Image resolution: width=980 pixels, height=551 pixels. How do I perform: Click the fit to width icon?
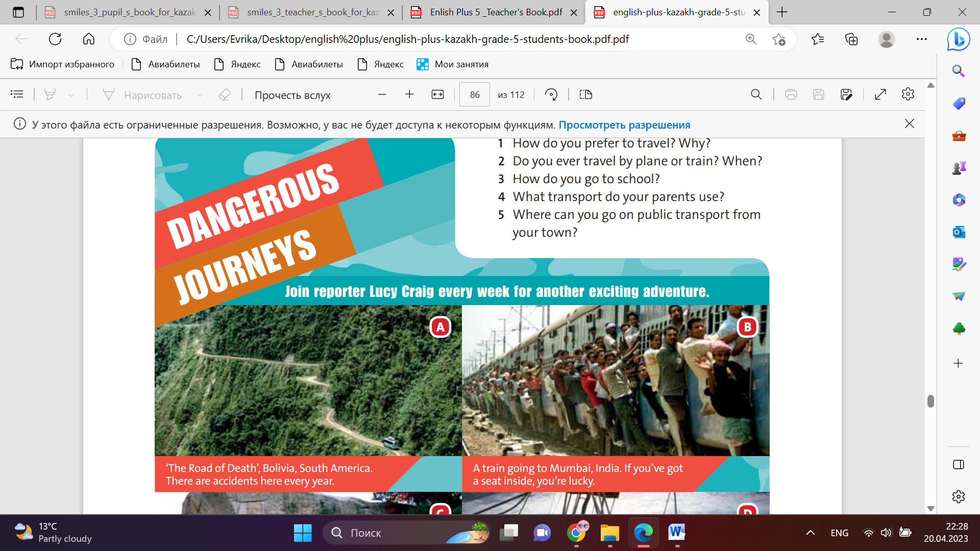[437, 94]
